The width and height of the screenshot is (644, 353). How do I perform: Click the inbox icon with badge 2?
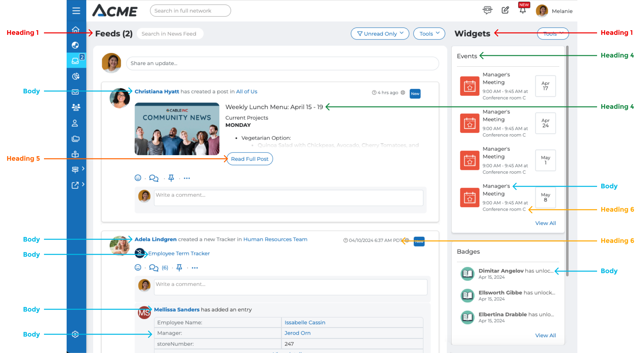click(75, 61)
